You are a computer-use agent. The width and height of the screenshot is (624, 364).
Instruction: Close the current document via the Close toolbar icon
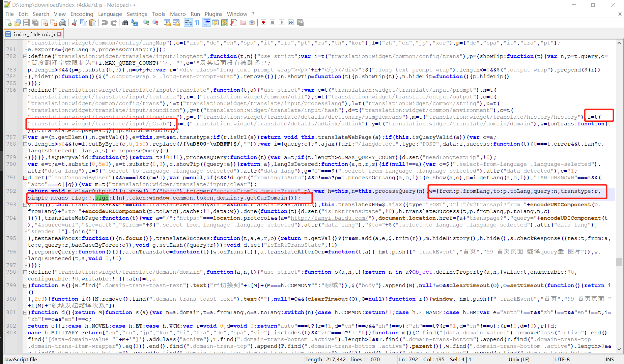45,23
